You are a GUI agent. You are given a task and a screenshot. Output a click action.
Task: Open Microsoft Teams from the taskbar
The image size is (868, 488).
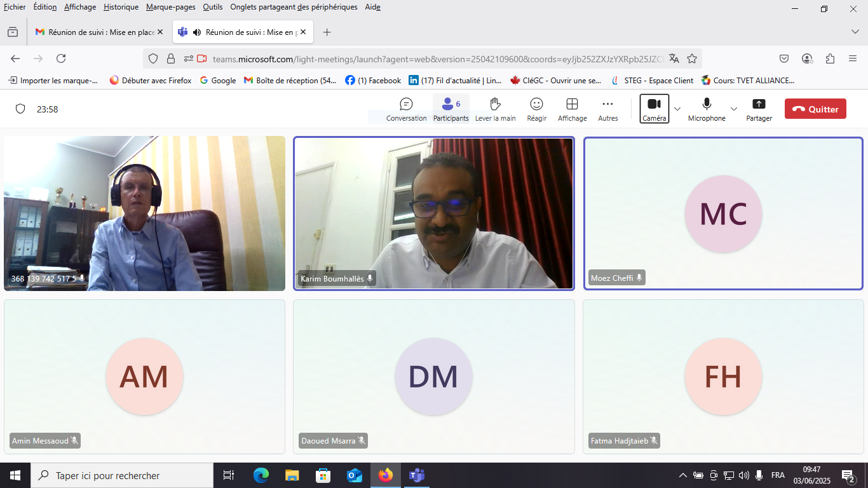417,475
